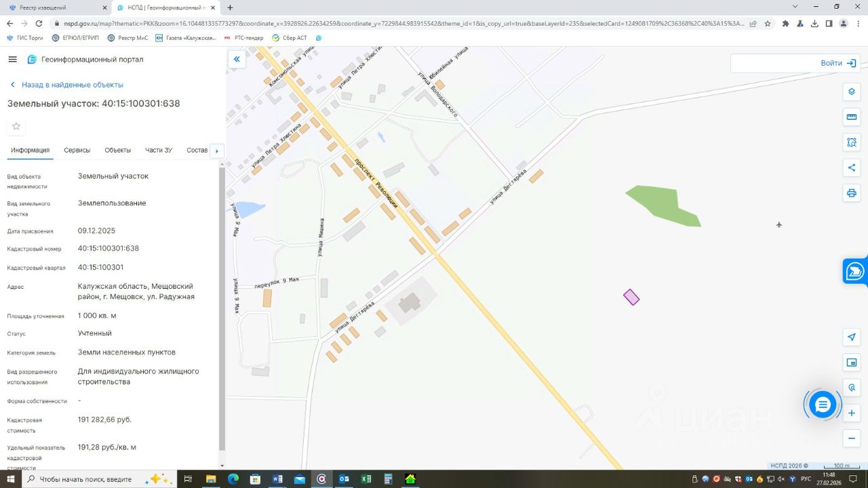Click the РУС language indicator in the tray
The image size is (868, 488).
pyautogui.click(x=806, y=479)
